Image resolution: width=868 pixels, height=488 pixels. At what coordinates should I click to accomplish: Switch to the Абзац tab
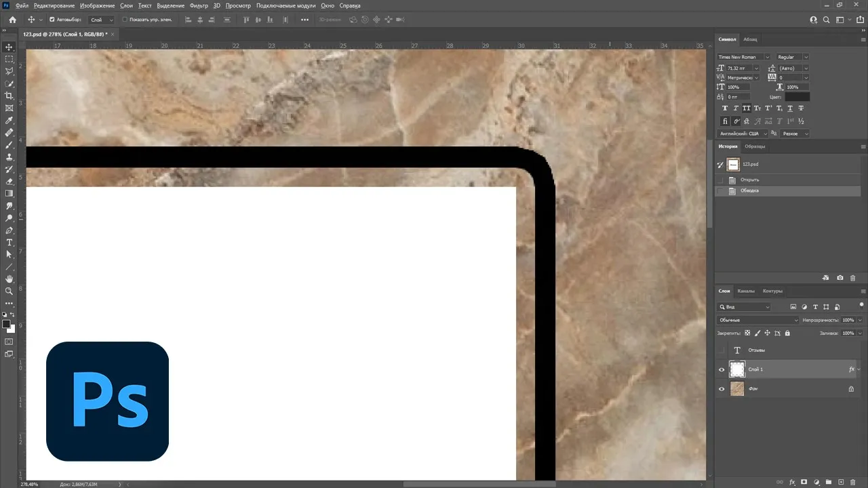[750, 39]
